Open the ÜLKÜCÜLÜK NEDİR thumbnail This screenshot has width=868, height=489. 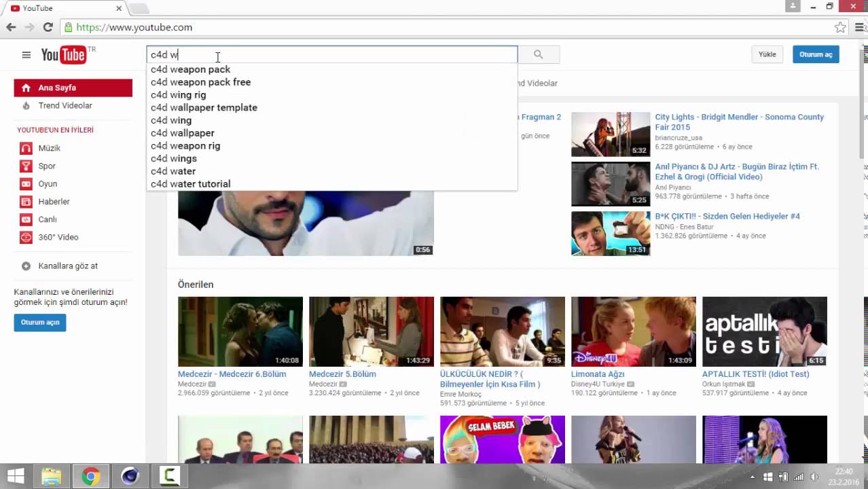502,331
